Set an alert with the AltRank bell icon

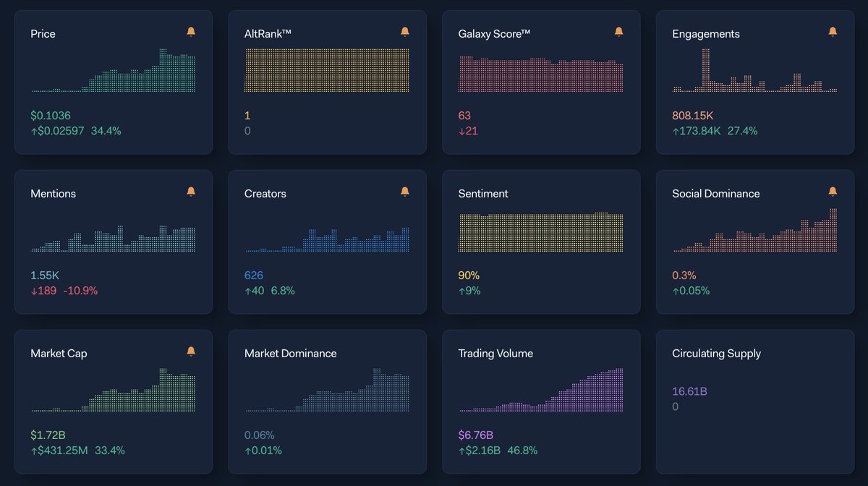(x=405, y=32)
